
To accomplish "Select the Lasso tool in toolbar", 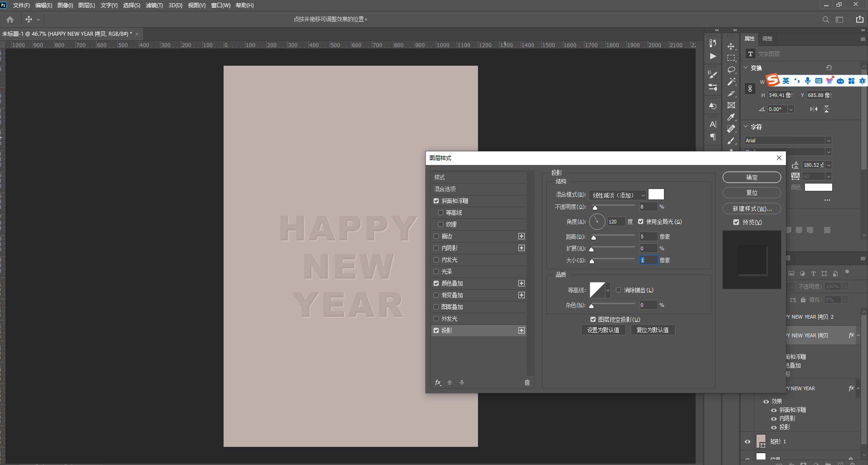I will tap(731, 70).
